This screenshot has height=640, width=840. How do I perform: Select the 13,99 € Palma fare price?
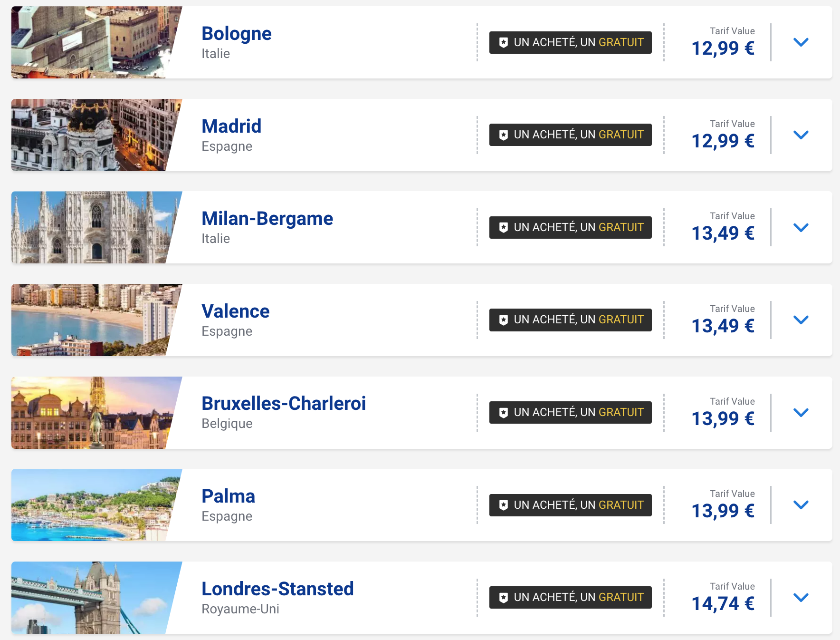(723, 511)
